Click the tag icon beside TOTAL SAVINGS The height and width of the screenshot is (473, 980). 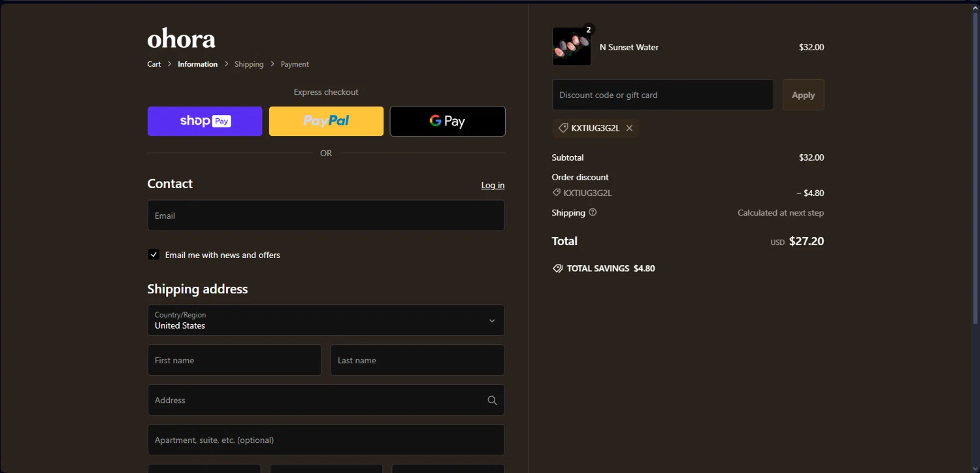[557, 269]
